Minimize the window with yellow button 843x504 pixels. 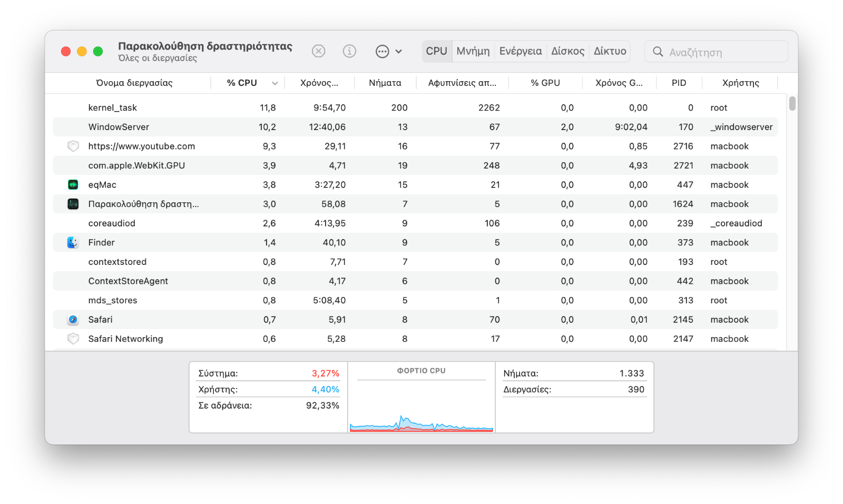[x=82, y=51]
